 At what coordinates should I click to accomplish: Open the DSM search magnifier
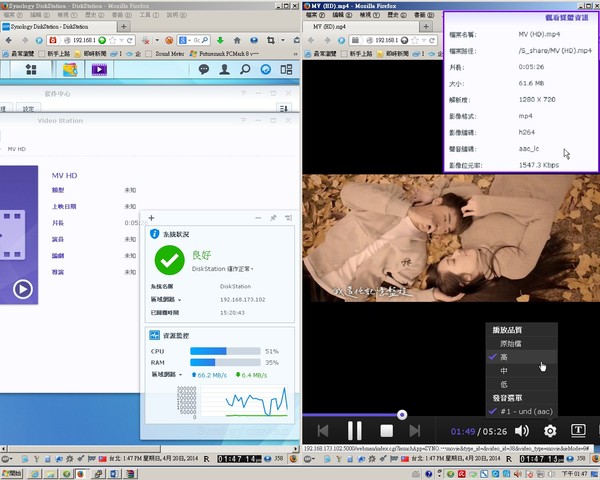pos(246,70)
